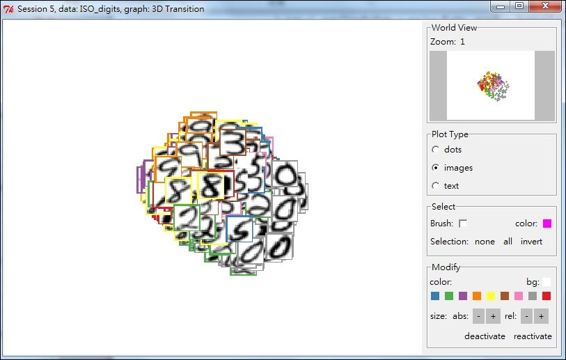Apply the blue modify color
566x360 pixels.
[x=435, y=296]
